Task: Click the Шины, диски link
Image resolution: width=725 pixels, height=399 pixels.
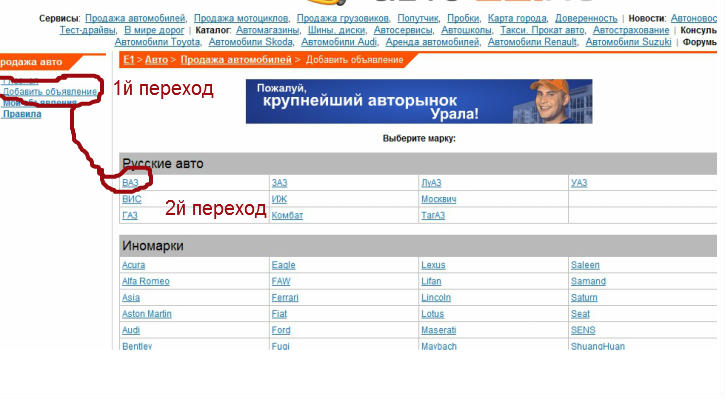Action: click(336, 30)
